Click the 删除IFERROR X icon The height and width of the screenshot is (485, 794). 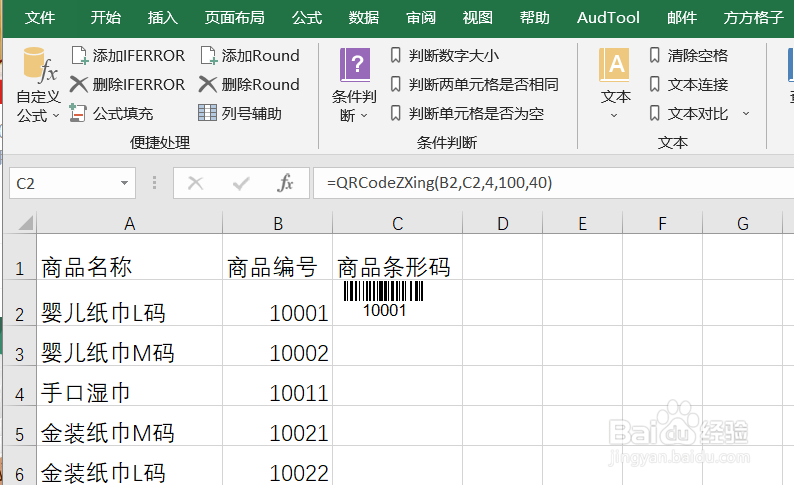click(78, 84)
